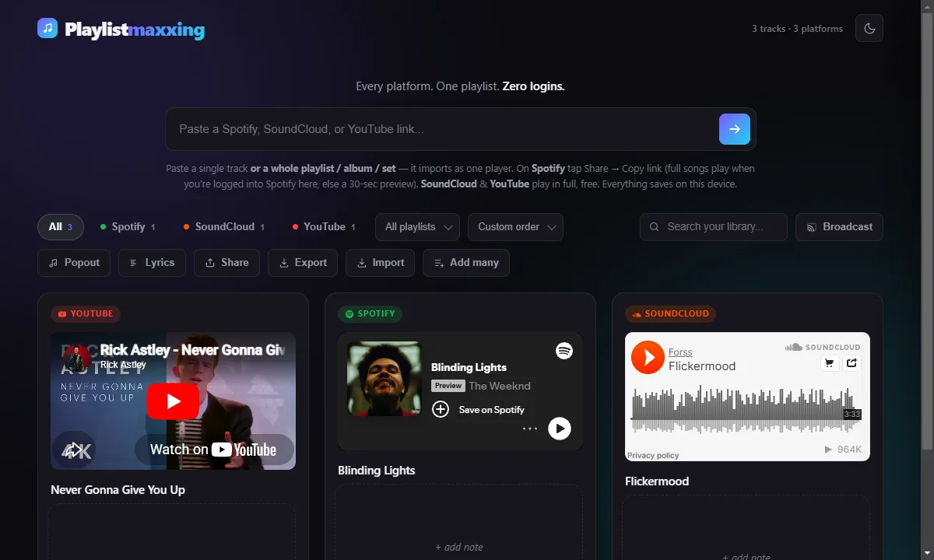This screenshot has height=560, width=934.
Task: Click the Import button
Action: tap(380, 263)
